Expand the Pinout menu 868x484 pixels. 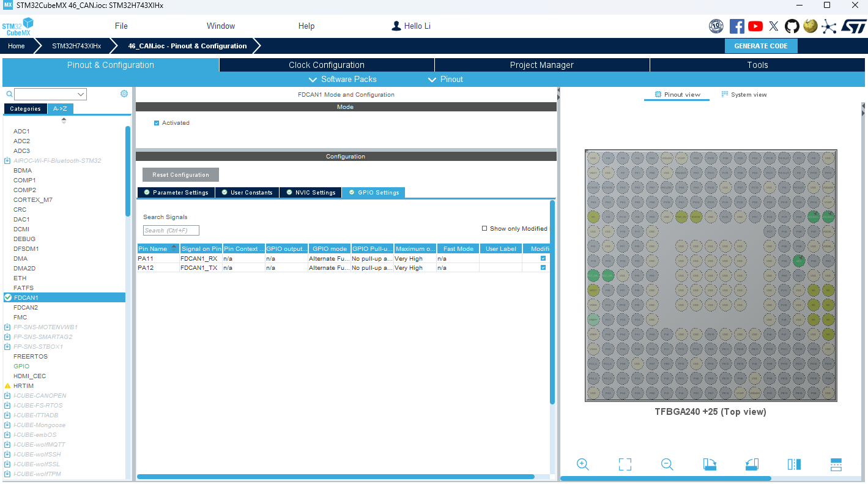click(445, 79)
